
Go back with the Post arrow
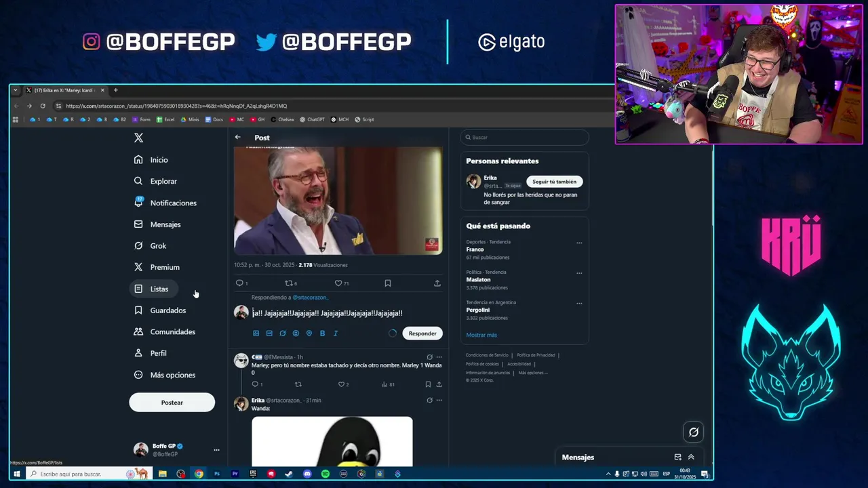(x=237, y=138)
